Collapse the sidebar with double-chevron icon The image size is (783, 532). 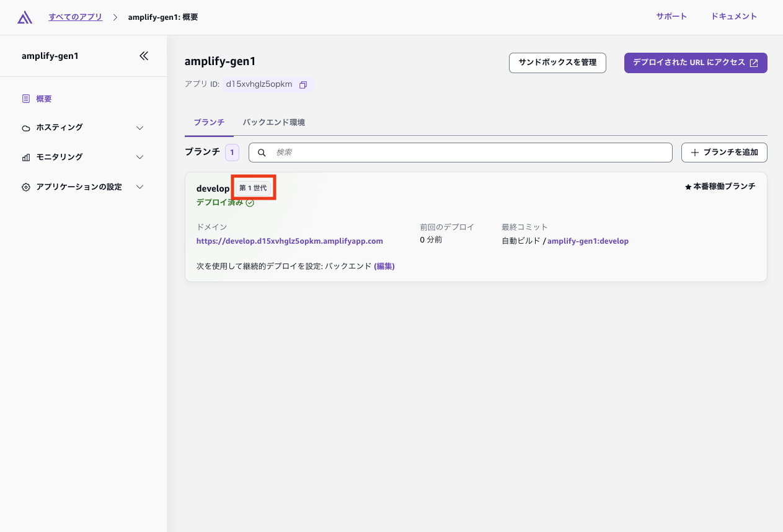click(144, 56)
